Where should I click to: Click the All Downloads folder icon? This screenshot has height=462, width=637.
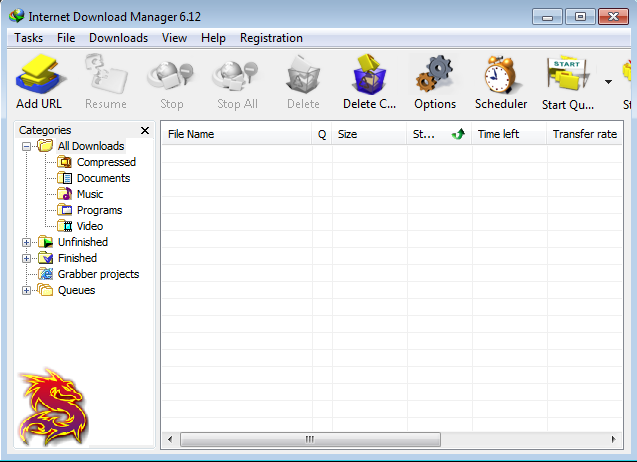click(x=45, y=145)
